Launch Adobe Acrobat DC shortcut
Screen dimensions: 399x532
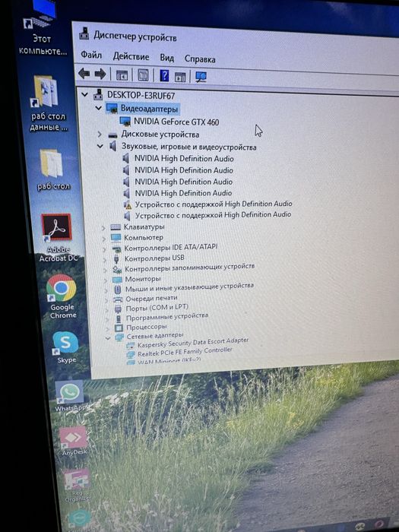coord(57,238)
